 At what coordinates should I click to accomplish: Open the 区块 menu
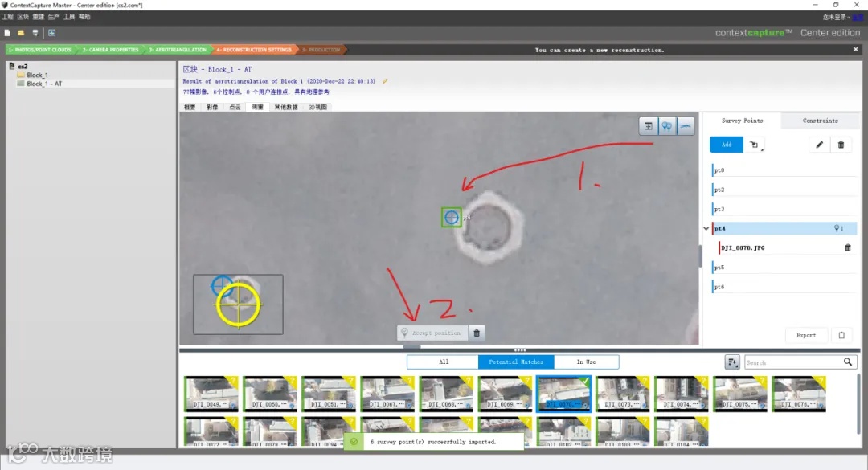[x=23, y=17]
